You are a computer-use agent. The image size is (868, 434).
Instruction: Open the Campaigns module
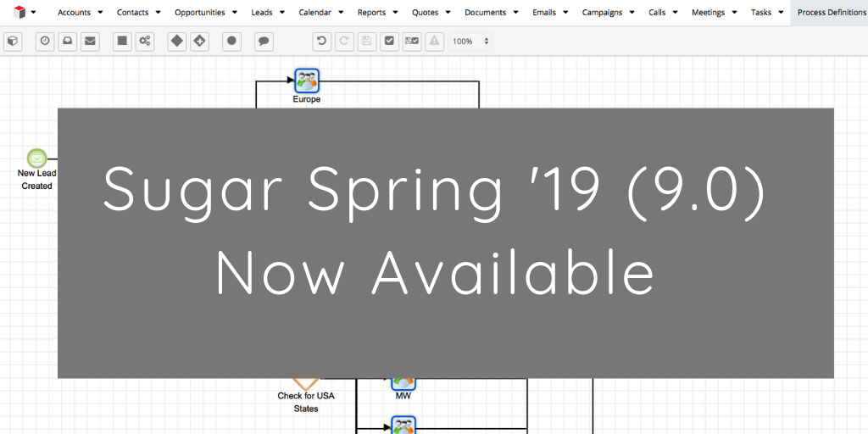pos(603,12)
